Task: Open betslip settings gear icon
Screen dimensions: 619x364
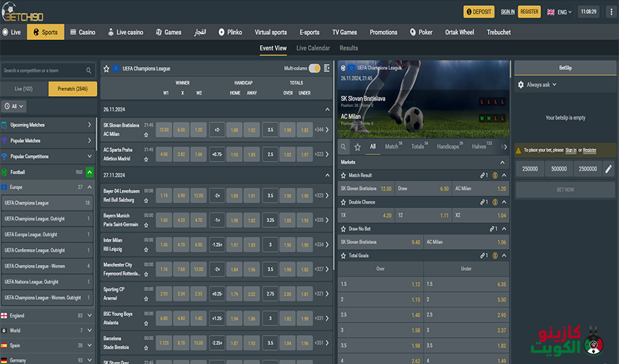Action: tap(521, 85)
